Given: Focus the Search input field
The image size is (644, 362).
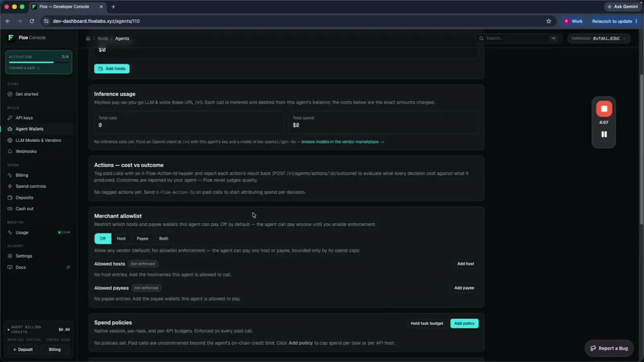Looking at the screenshot, I should click(518, 39).
